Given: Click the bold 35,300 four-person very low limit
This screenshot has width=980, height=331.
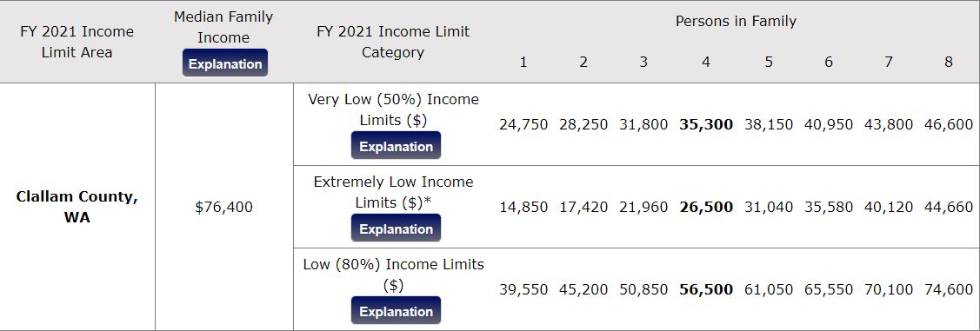Looking at the screenshot, I should click(705, 124).
